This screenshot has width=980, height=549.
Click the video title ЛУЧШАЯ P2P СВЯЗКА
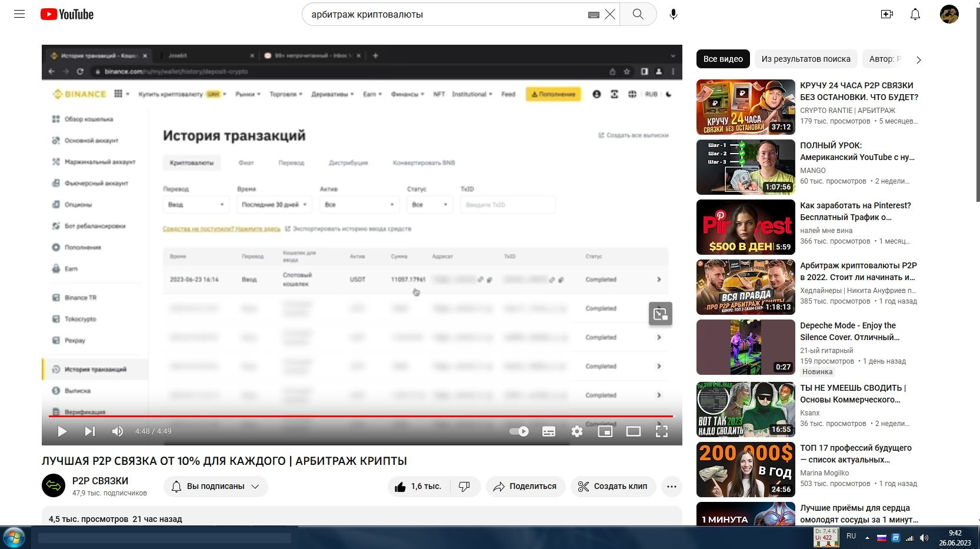click(x=224, y=461)
